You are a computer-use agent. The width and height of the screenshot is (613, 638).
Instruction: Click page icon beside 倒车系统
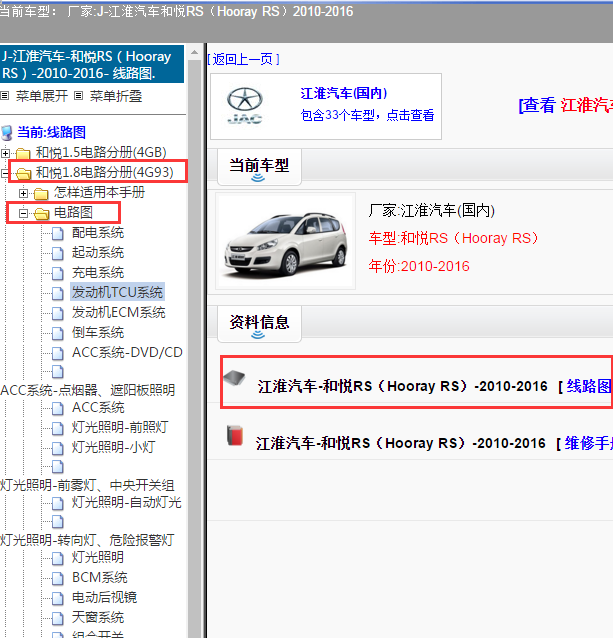[x=58, y=333]
